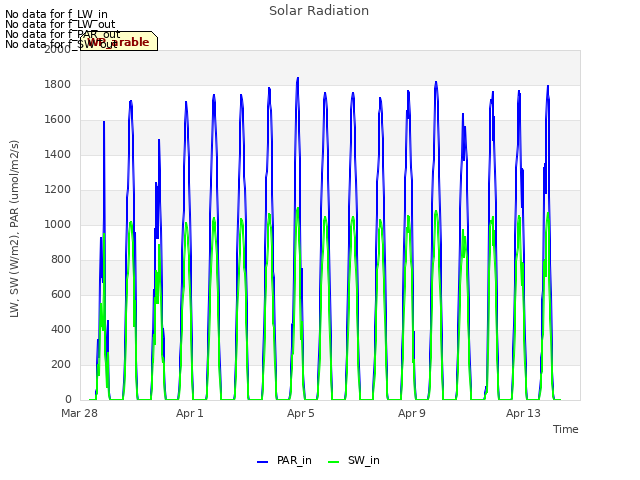This screenshot has height=480, width=640.
Task: Click the Time x-axis label
Action: click(x=566, y=429)
